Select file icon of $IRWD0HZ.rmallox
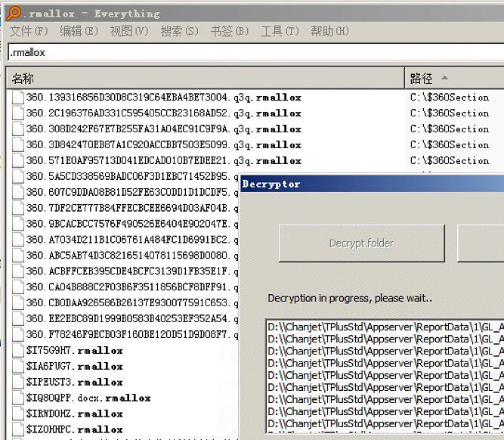This screenshot has width=504, height=440. [x=18, y=414]
